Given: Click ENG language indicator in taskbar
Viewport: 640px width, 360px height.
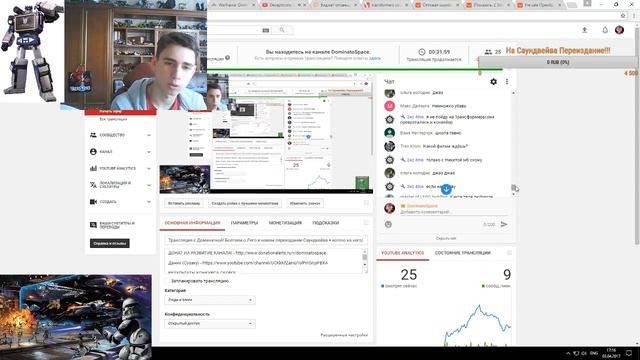Looking at the screenshot, I should pos(594,353).
